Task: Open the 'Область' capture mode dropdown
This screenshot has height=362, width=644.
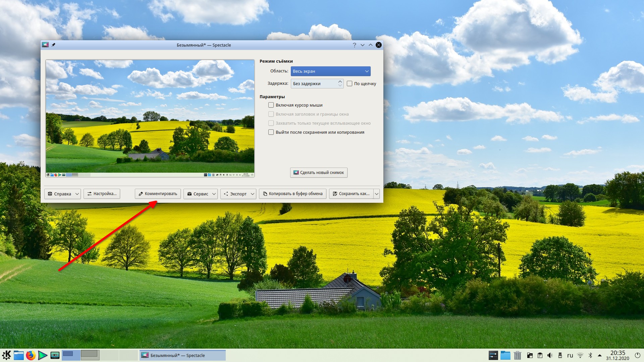Action: 330,71
